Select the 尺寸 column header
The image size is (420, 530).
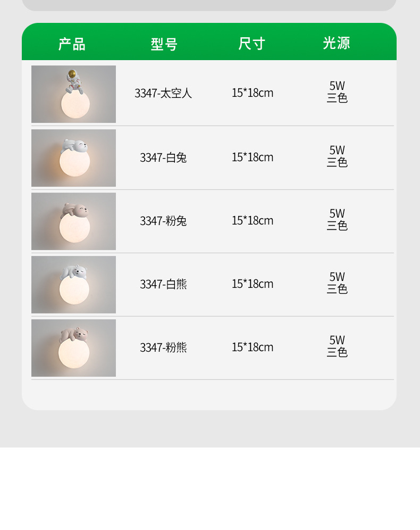coord(251,44)
